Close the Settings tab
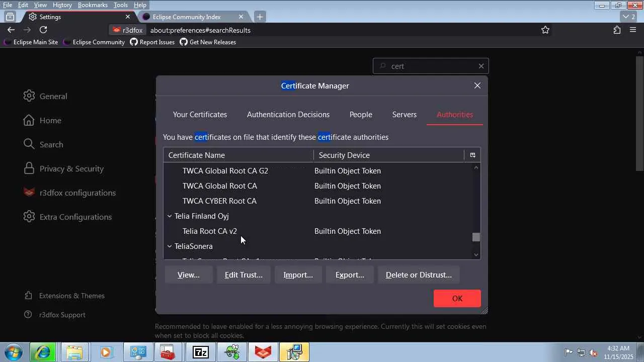The width and height of the screenshot is (644, 362). (128, 17)
